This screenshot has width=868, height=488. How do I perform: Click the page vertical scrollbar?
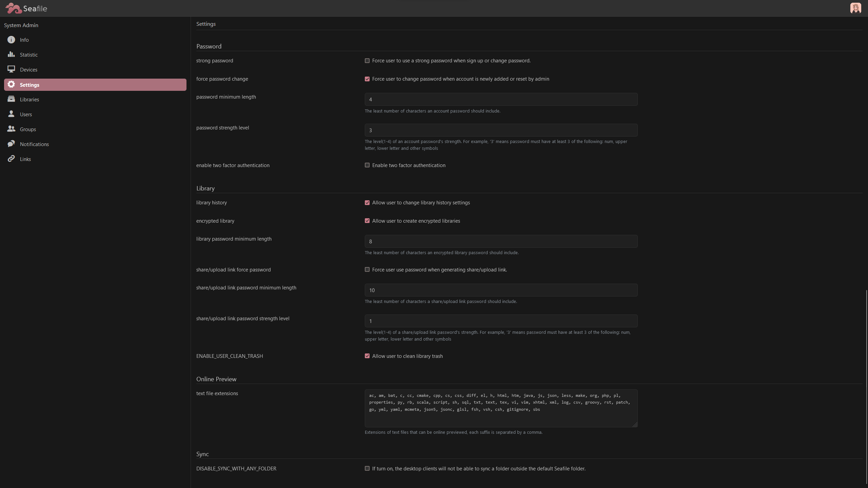[866, 386]
